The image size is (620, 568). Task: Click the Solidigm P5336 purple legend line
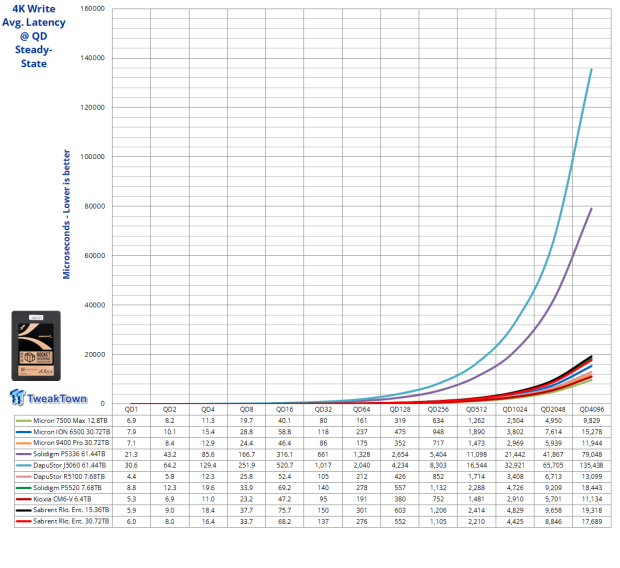[x=23, y=454]
